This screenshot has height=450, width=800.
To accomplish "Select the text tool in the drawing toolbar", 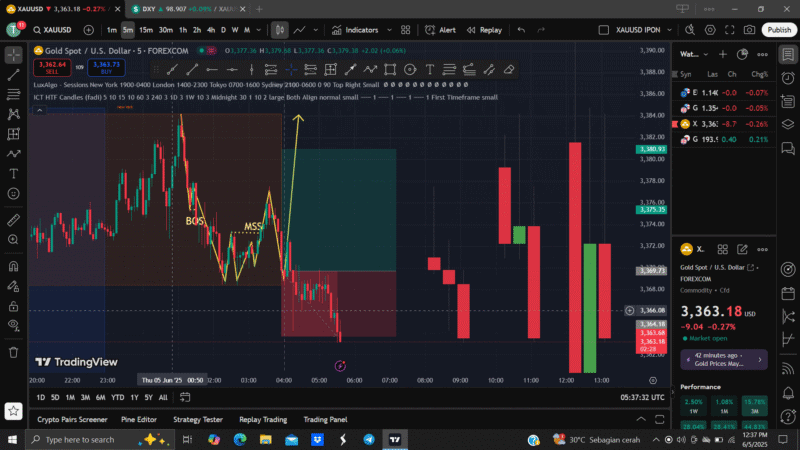I will (428, 69).
